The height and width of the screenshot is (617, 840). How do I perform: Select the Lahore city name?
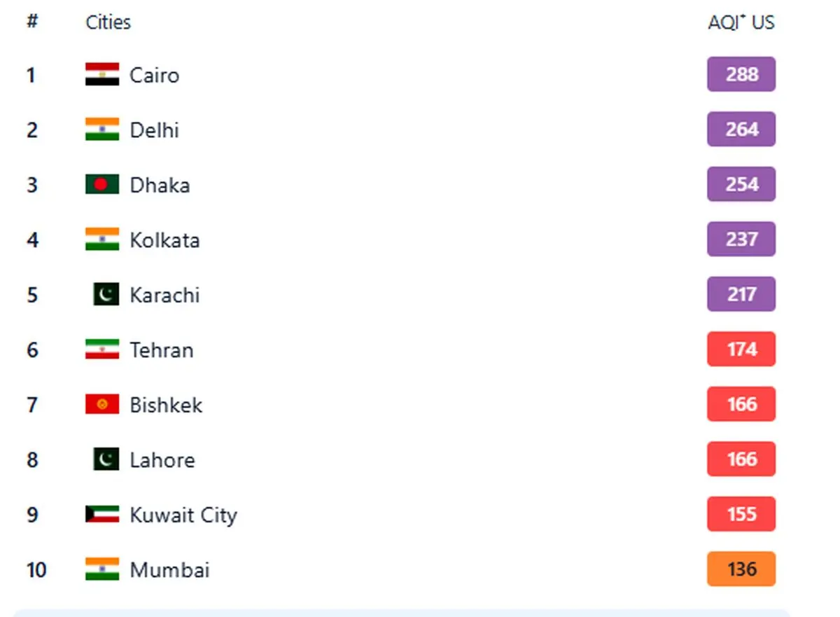pos(162,460)
